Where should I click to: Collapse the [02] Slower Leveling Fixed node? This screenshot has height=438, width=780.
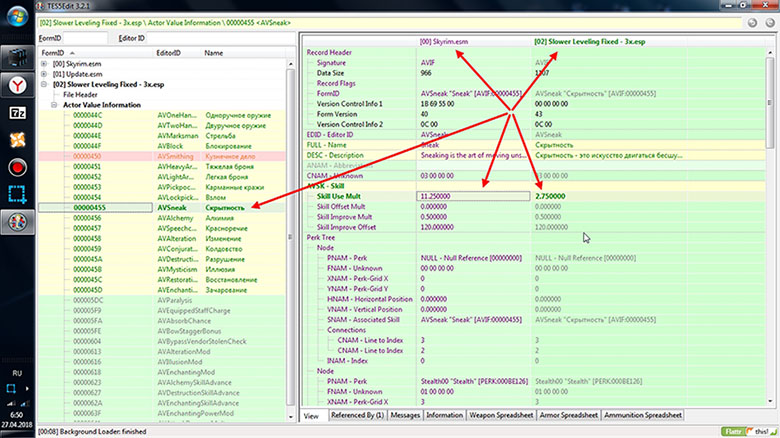(44, 84)
